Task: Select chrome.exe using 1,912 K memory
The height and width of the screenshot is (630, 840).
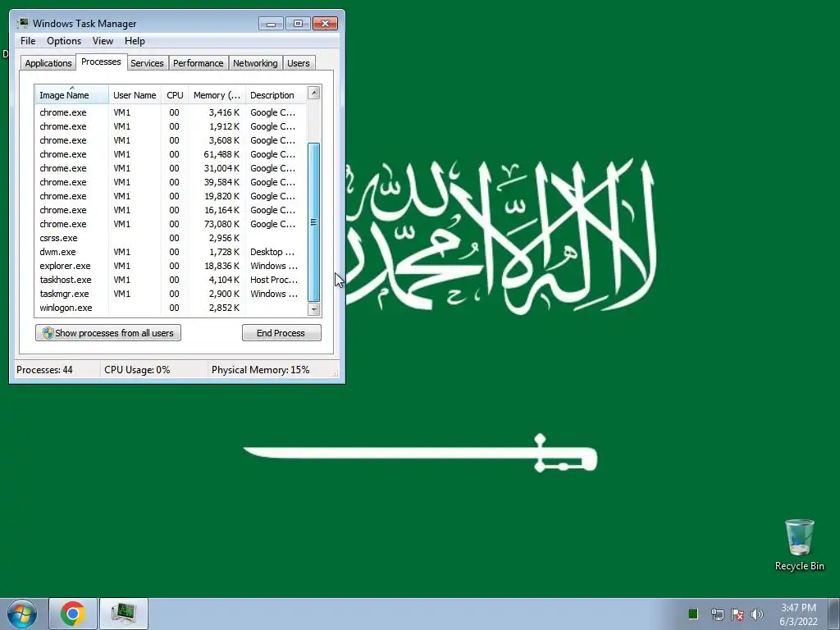Action: point(171,126)
